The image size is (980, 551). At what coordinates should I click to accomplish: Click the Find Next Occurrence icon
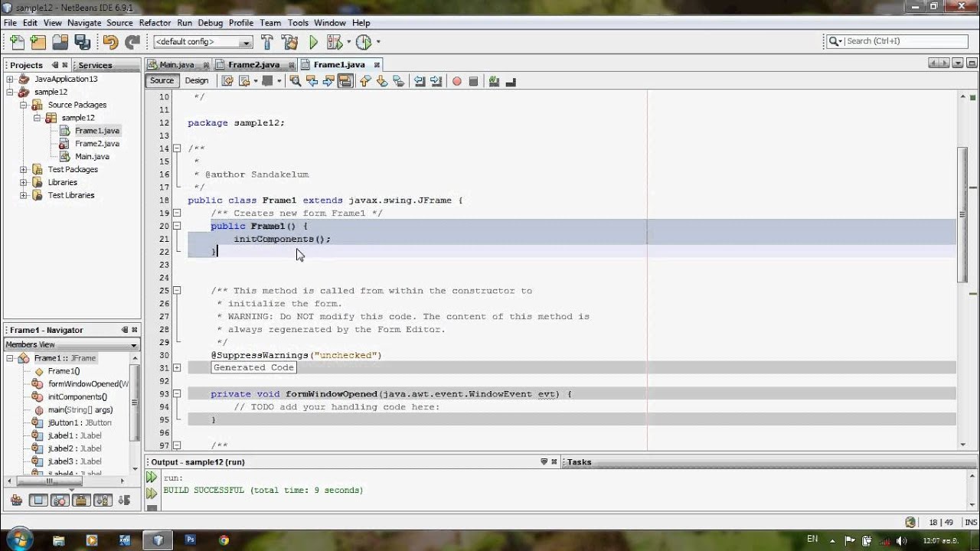(x=328, y=81)
